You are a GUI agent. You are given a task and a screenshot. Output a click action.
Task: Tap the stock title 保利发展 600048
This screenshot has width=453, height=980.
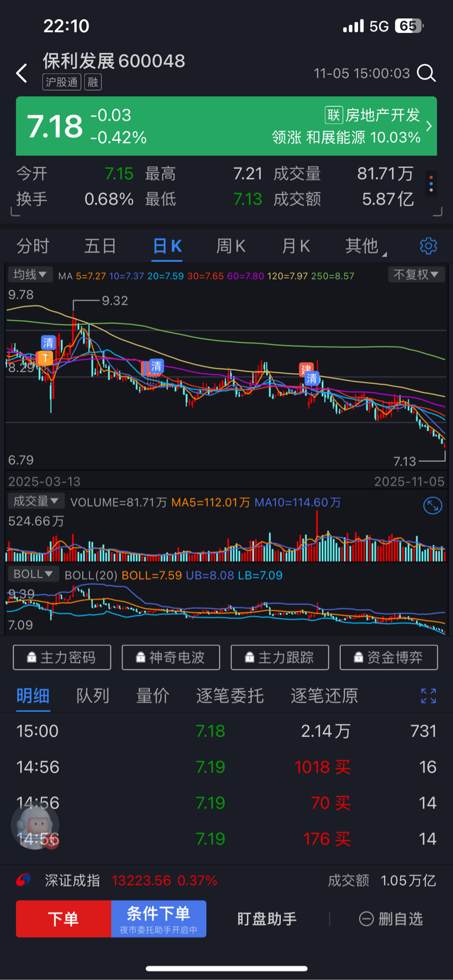click(x=114, y=61)
